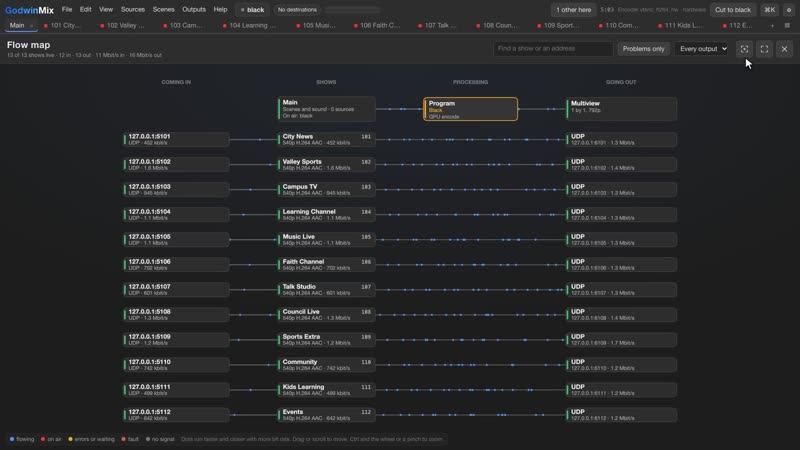Add a new show tab with plus
Image resolution: width=800 pixels, height=450 pixels.
[x=772, y=26]
